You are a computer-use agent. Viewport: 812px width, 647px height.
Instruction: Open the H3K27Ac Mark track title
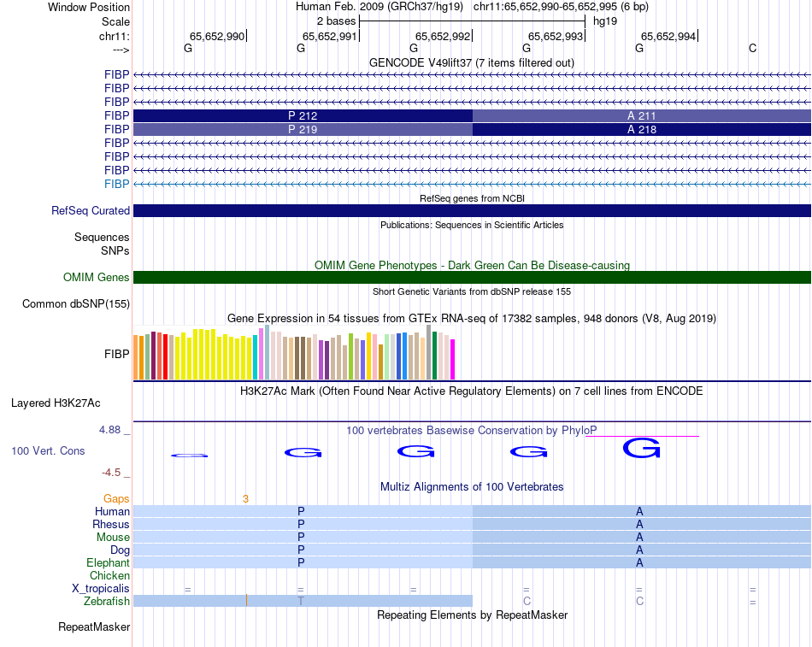[471, 391]
